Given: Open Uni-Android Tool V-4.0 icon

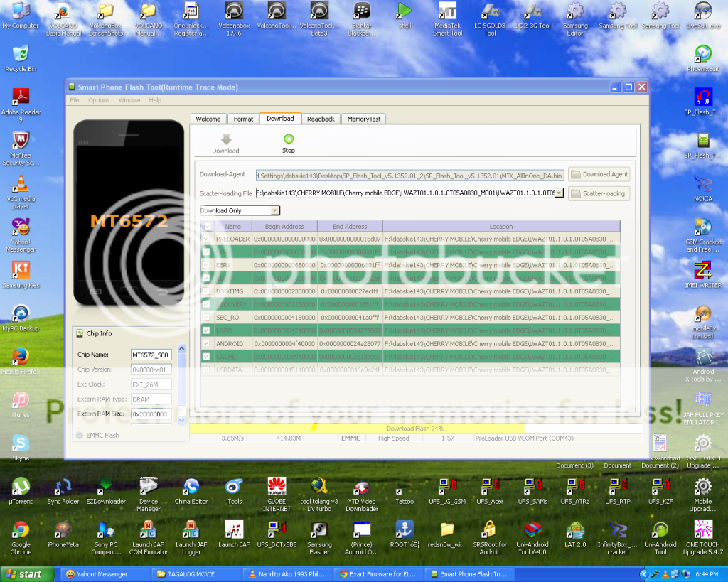Looking at the screenshot, I should [534, 530].
